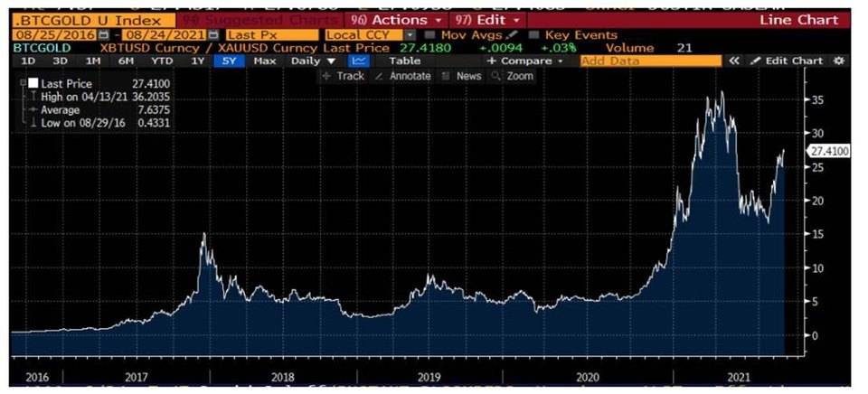Click the double-arrow collapse icon
This screenshot has width=868, height=394.
click(x=735, y=61)
